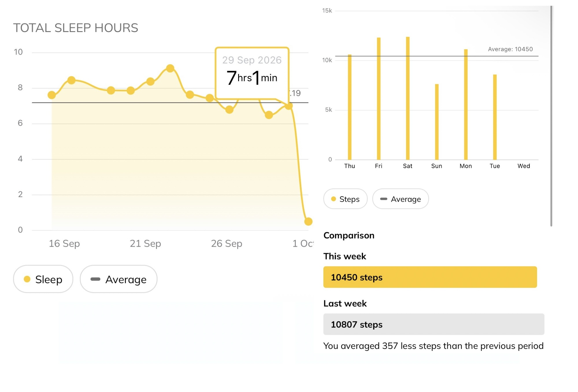Toggle the Sleep series legend
The image size is (578, 392).
(x=43, y=279)
